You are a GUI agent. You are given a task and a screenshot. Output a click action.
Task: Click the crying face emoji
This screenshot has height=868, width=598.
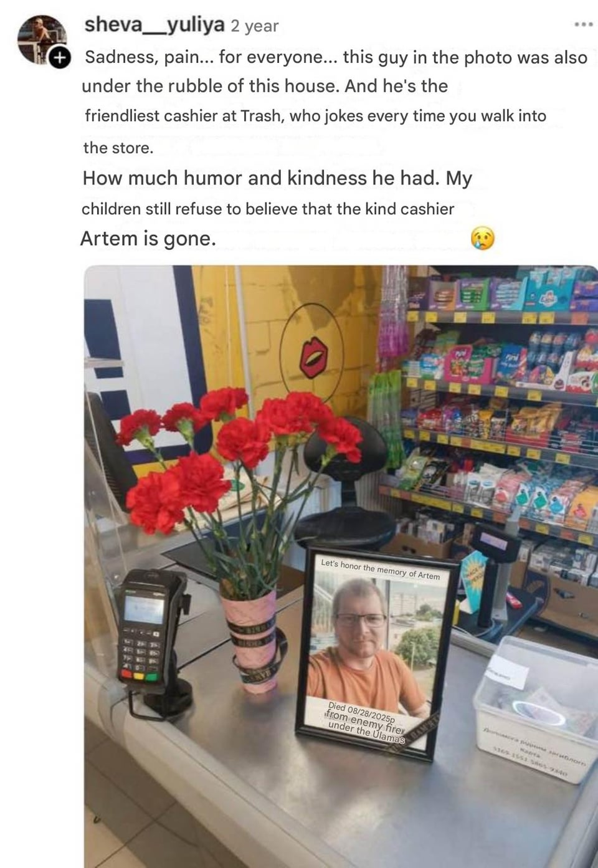(483, 238)
